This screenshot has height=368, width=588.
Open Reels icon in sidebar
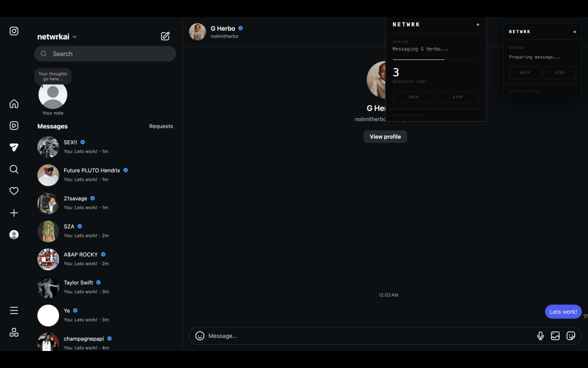[x=14, y=126]
